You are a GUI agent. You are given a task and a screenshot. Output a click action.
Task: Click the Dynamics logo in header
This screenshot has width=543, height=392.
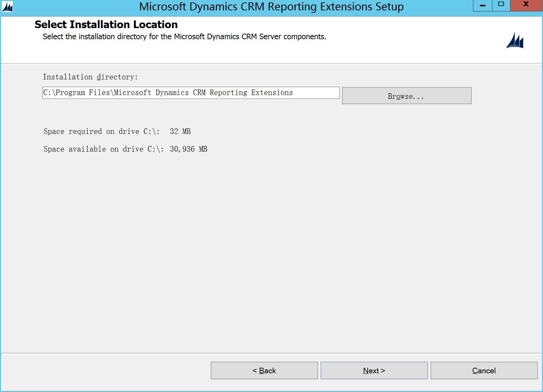[x=515, y=40]
